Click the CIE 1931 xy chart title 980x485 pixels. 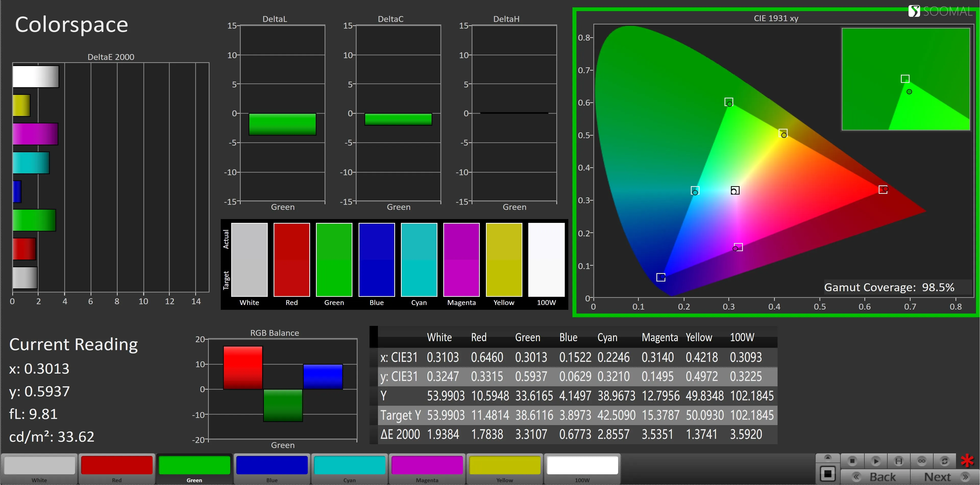click(776, 18)
